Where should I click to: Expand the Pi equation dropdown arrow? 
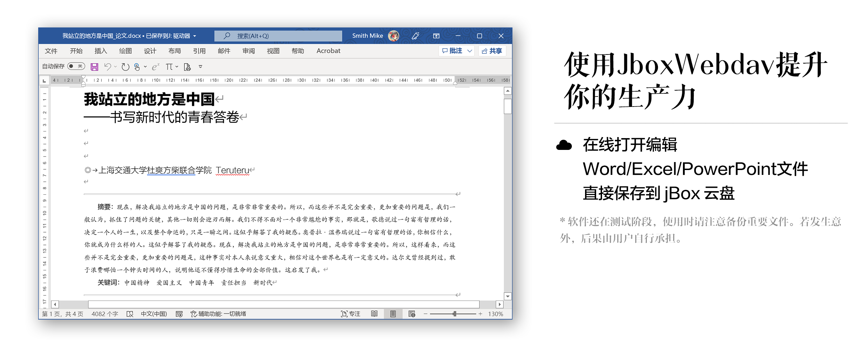(177, 67)
